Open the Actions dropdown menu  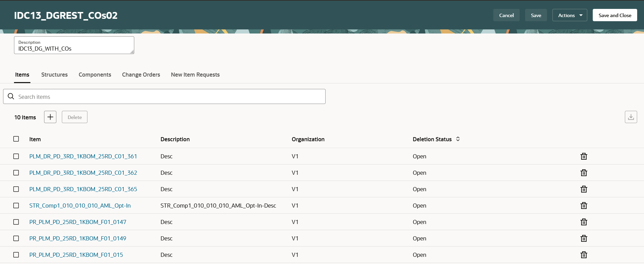click(x=570, y=15)
